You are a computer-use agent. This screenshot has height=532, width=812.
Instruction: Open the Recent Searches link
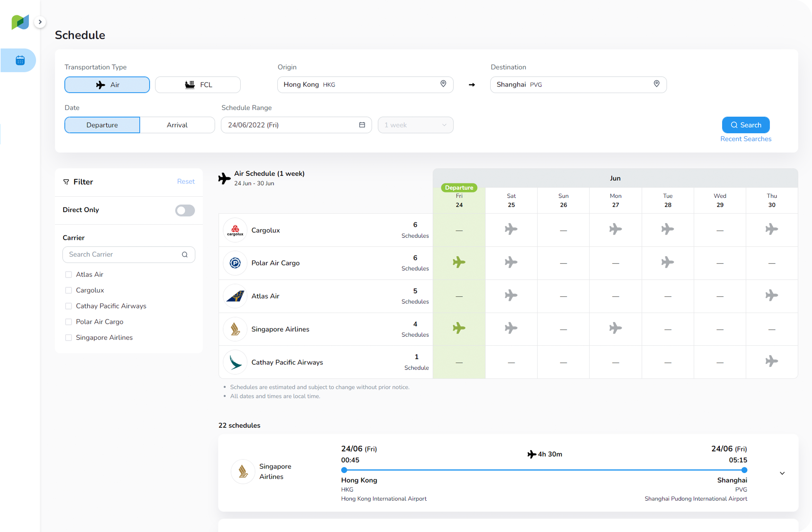(745, 139)
